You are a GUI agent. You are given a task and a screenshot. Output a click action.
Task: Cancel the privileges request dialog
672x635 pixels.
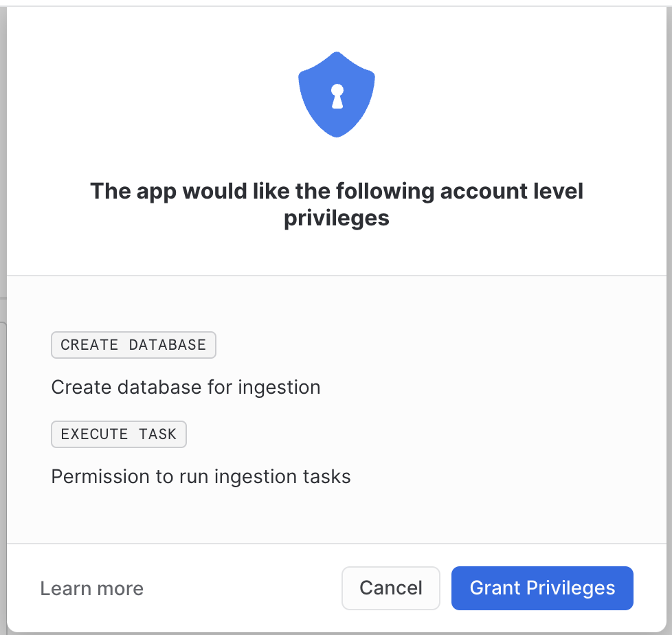coord(390,588)
